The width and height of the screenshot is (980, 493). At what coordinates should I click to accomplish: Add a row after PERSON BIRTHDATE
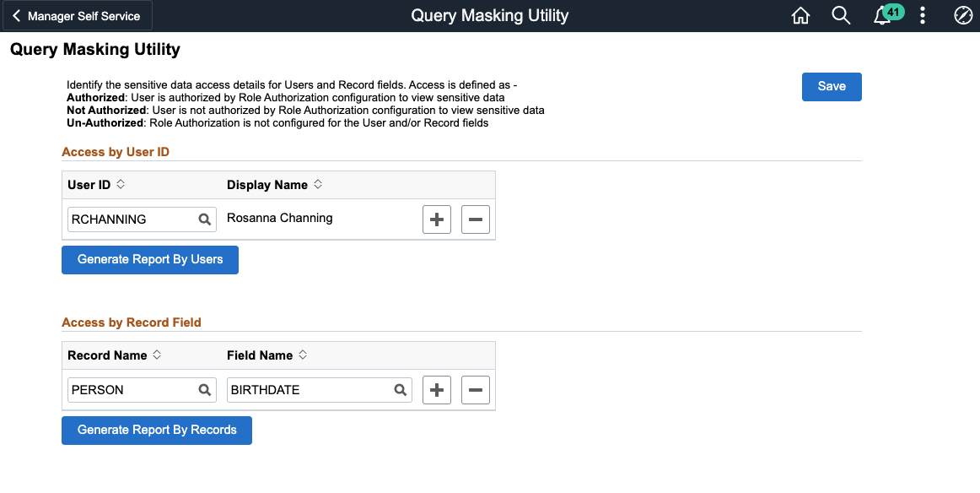click(436, 390)
